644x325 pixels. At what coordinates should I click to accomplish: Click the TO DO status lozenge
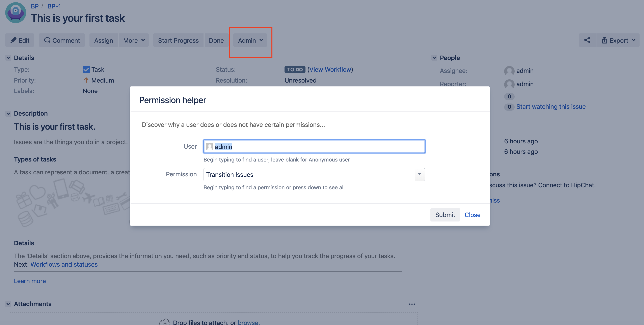tap(295, 69)
